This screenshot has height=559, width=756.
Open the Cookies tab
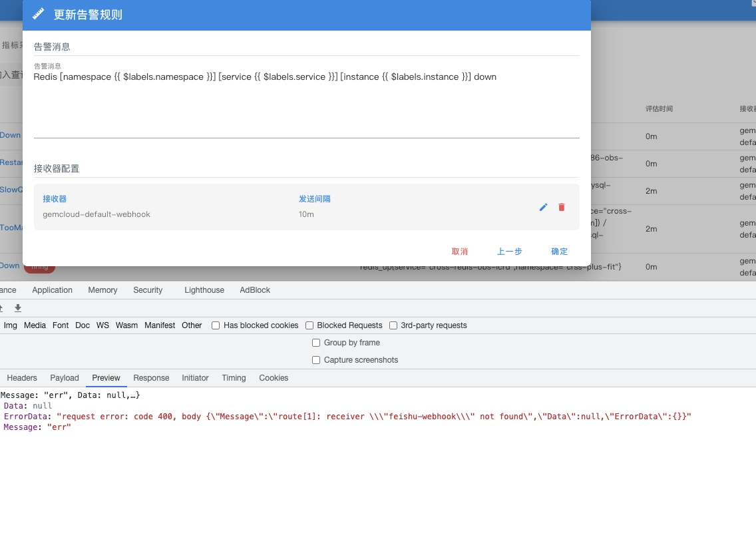coord(274,377)
